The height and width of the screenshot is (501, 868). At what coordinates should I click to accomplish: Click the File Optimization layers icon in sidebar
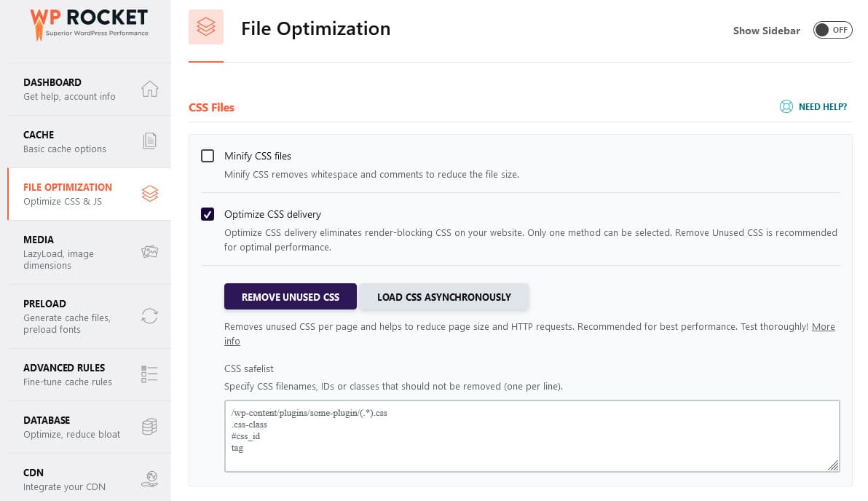(149, 194)
